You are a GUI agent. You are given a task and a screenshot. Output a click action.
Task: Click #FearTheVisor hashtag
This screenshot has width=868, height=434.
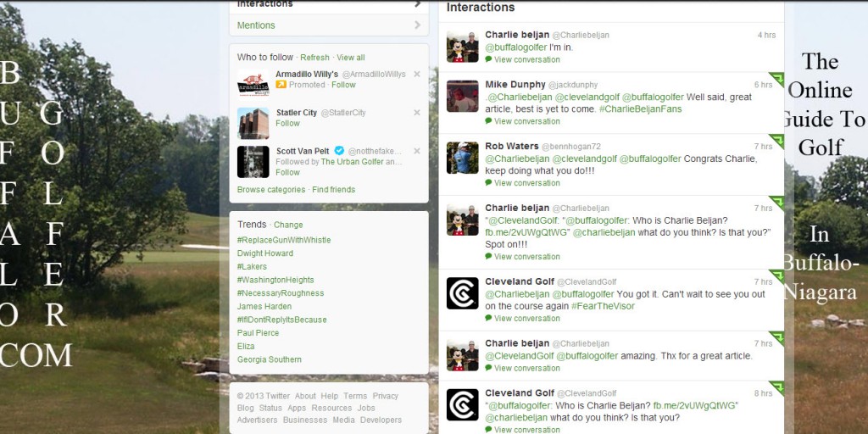tap(603, 306)
